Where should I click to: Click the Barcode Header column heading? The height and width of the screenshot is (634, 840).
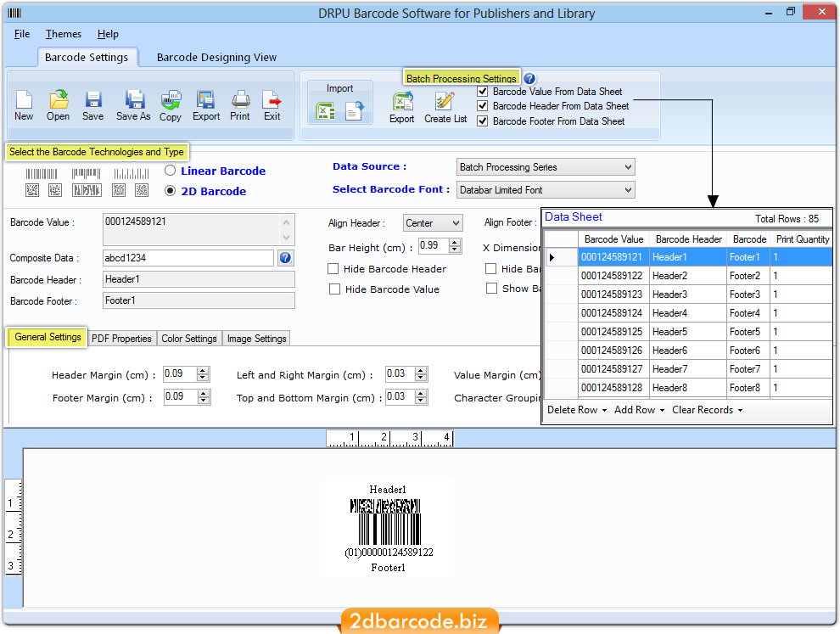688,239
